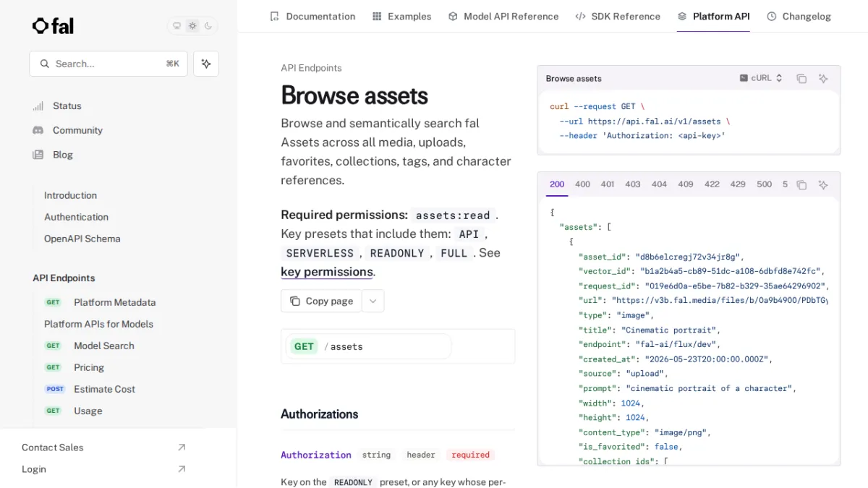Click the API Endpoints breadcrumb text
The image size is (868, 488).
[x=311, y=68]
